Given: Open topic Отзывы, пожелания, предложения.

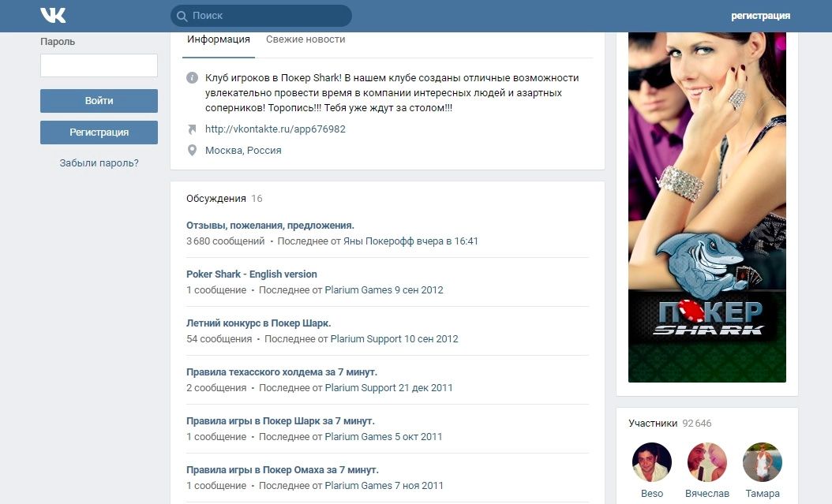Looking at the screenshot, I should [x=270, y=226].
